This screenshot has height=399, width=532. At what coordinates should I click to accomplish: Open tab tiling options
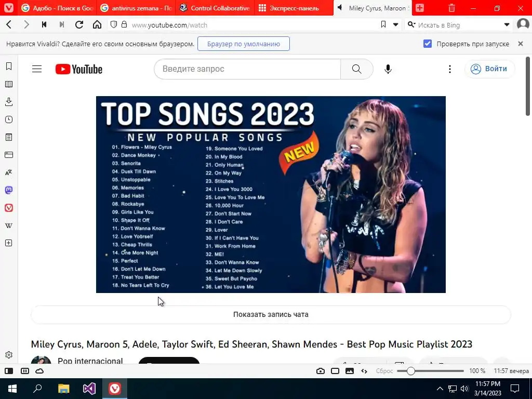click(25, 371)
